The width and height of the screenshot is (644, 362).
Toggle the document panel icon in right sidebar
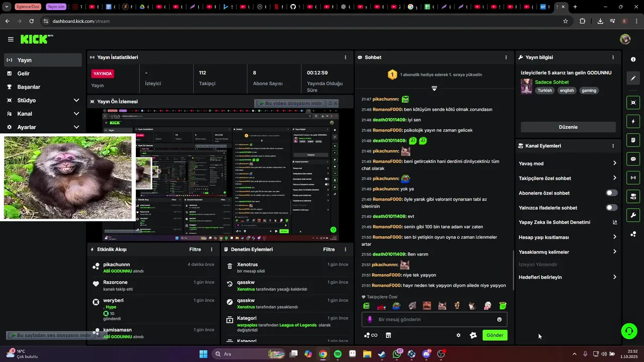coord(633,140)
